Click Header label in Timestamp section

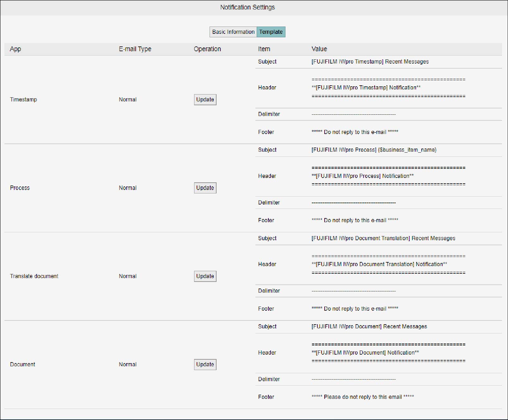(x=267, y=88)
